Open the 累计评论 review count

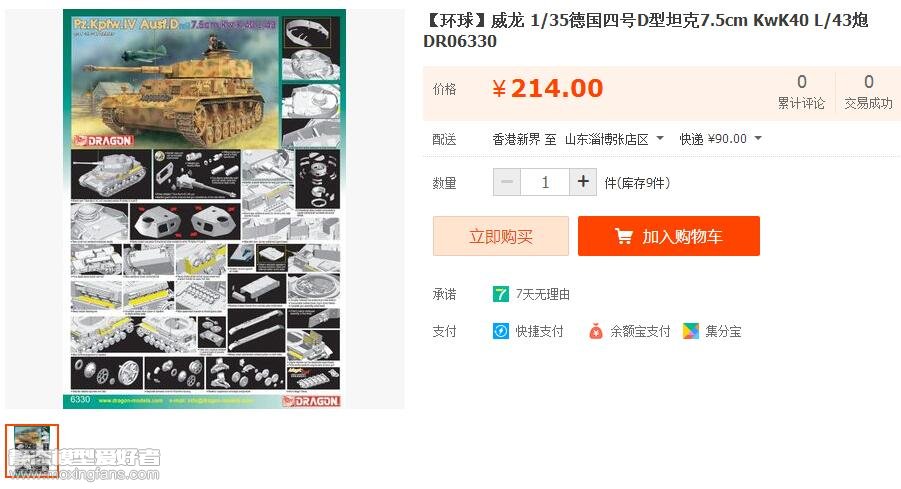801,93
